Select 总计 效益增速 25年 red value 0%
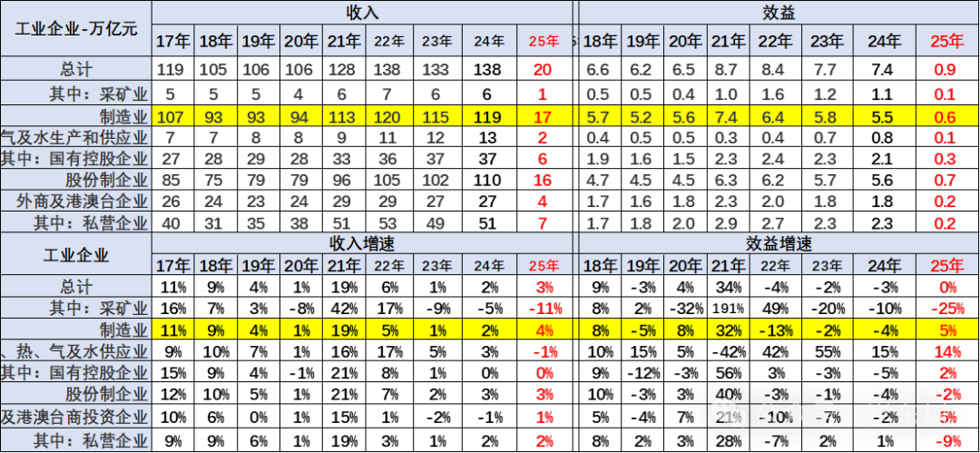Image resolution: width=980 pixels, height=453 pixels. point(946,287)
